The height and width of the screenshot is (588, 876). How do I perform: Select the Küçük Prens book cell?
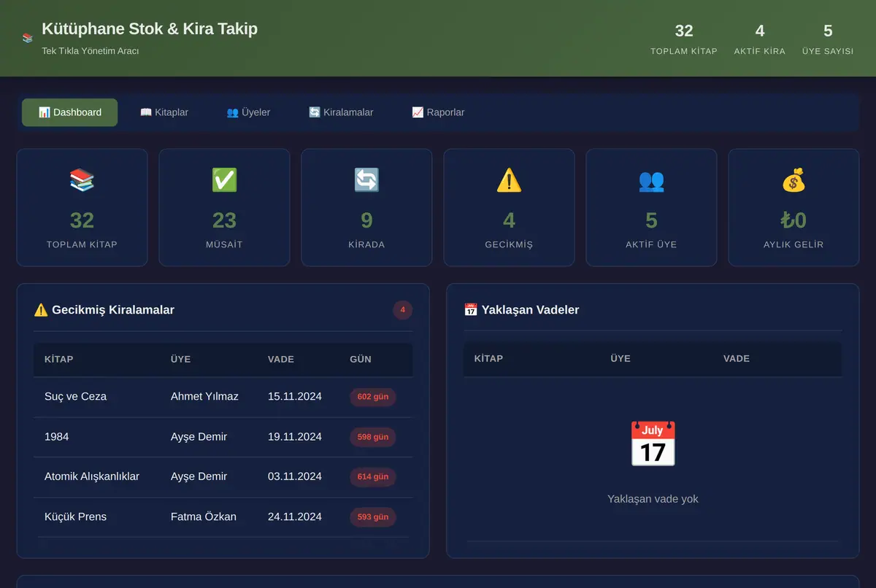[x=75, y=517]
